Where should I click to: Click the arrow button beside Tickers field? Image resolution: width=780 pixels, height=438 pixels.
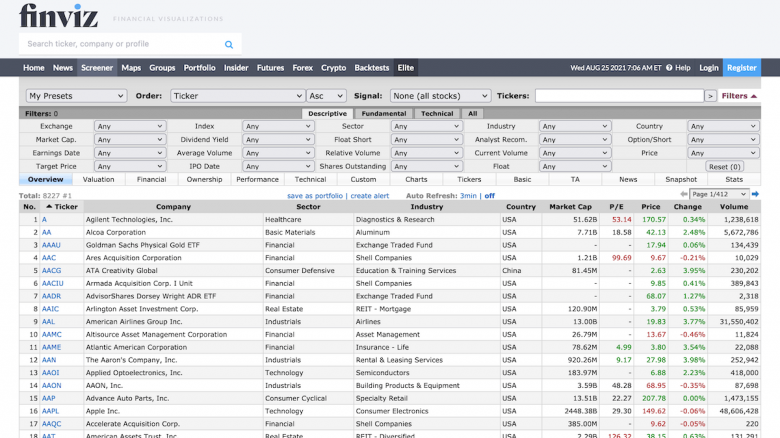[x=710, y=96]
